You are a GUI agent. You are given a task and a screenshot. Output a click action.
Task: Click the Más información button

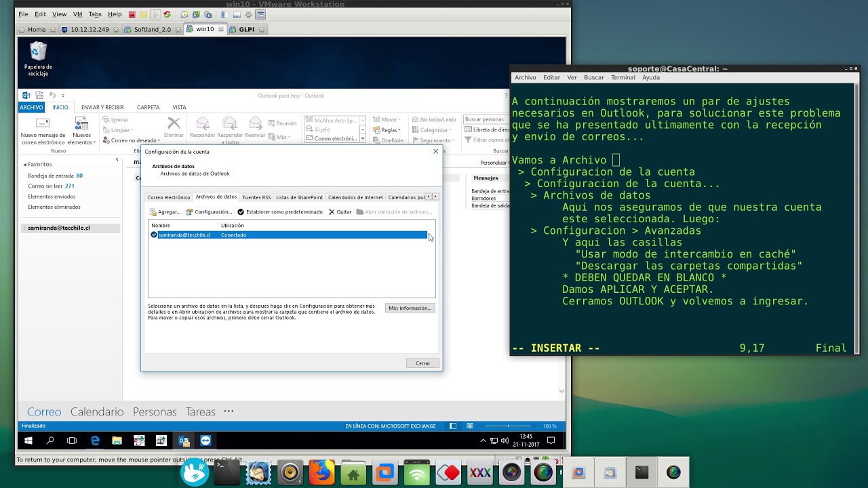click(x=410, y=308)
